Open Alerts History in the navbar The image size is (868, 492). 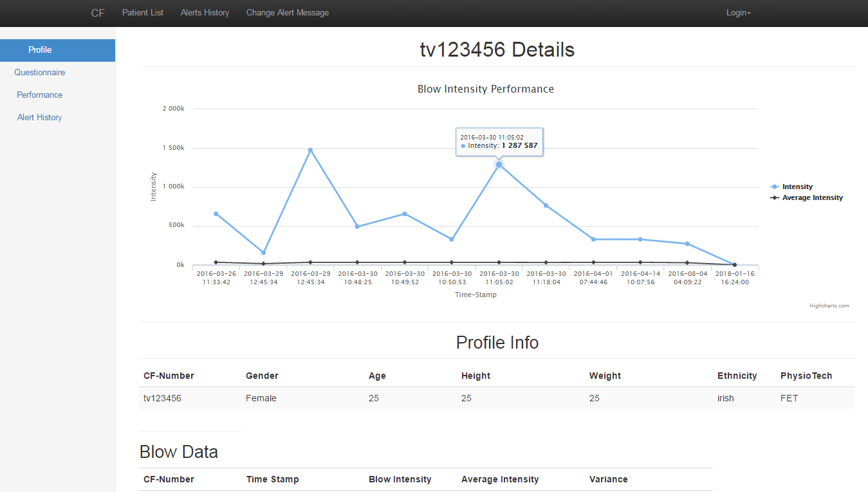pyautogui.click(x=205, y=13)
